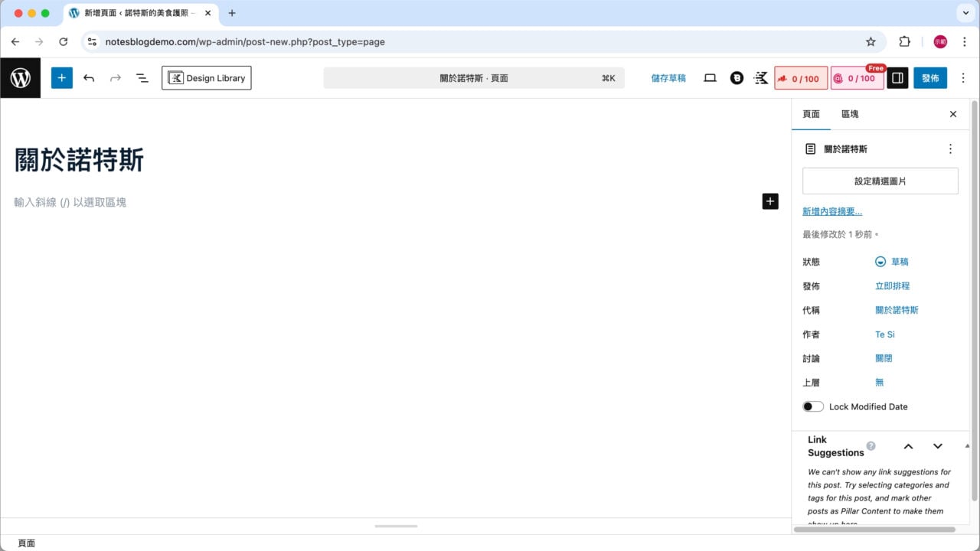This screenshot has height=551, width=980.
Task: Click the 關於諾特斯 page title field
Action: (80, 161)
